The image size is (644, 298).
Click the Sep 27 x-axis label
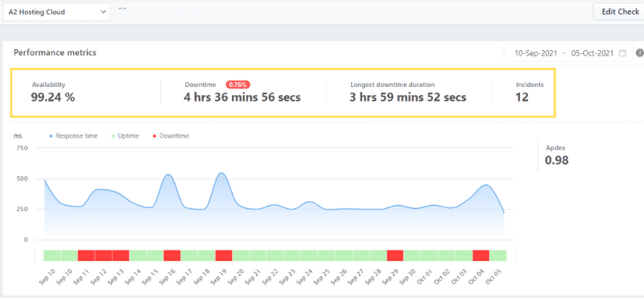click(x=355, y=276)
